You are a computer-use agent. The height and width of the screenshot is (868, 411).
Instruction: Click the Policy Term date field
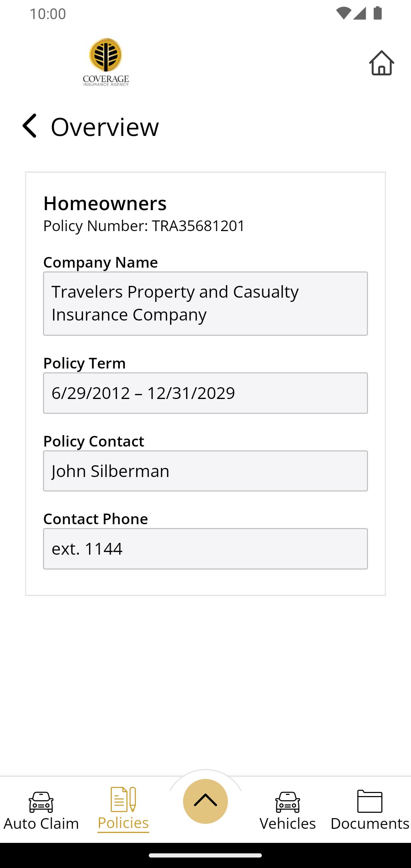coord(205,393)
